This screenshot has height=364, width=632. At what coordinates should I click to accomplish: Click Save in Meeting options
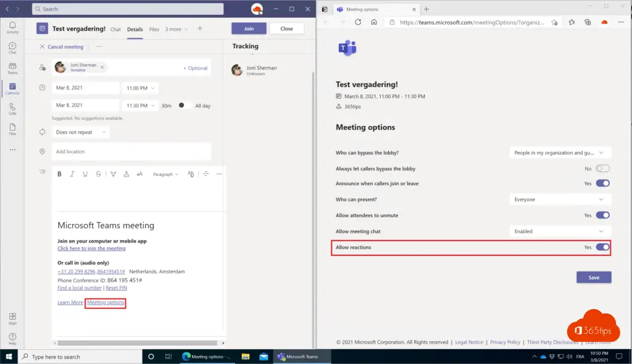[594, 278]
